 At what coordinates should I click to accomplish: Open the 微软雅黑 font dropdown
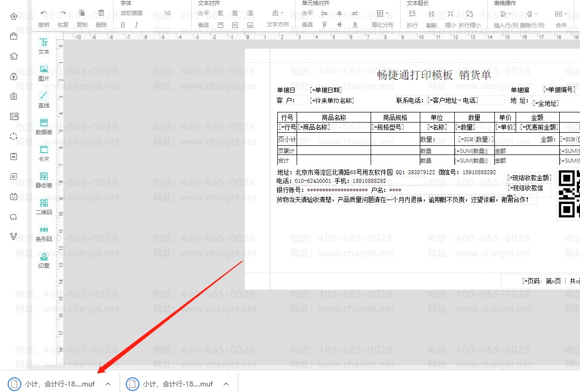[x=132, y=13]
